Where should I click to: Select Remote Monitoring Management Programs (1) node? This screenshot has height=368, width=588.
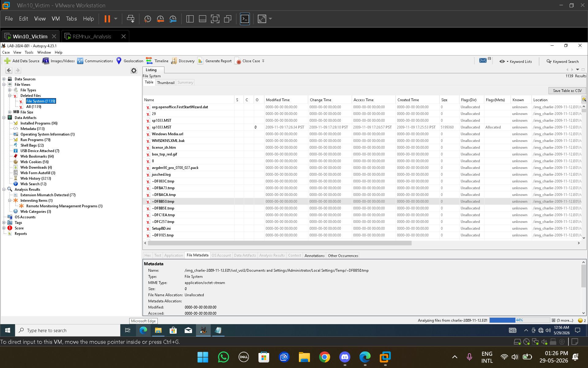point(64,206)
